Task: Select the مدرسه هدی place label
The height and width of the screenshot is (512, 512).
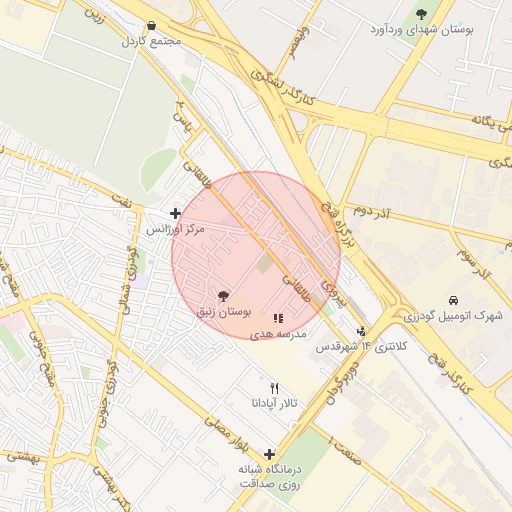Action: click(x=278, y=334)
